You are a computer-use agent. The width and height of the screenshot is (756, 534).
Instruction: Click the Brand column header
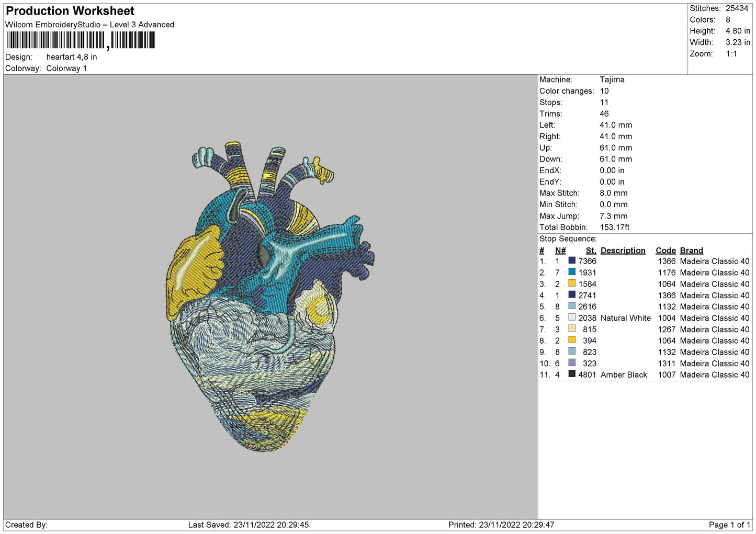pos(691,251)
